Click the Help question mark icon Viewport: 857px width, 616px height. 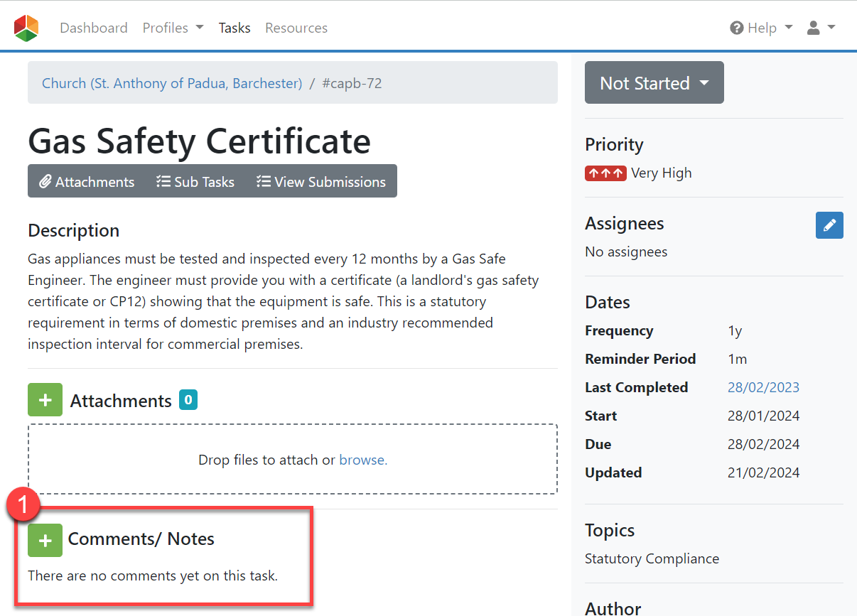736,28
